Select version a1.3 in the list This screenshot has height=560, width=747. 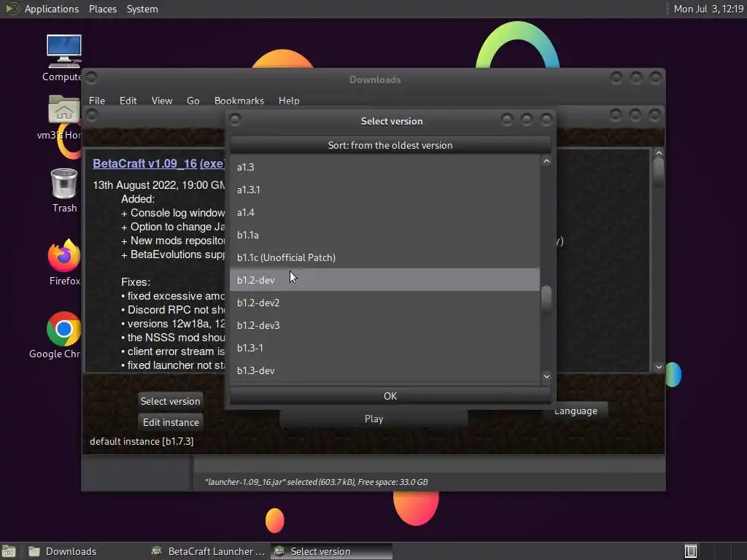tap(384, 167)
